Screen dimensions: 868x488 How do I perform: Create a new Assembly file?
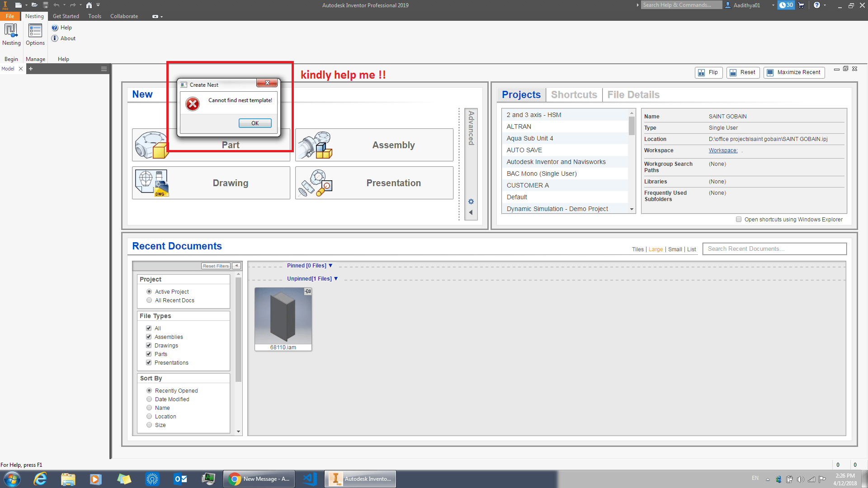[x=374, y=145]
